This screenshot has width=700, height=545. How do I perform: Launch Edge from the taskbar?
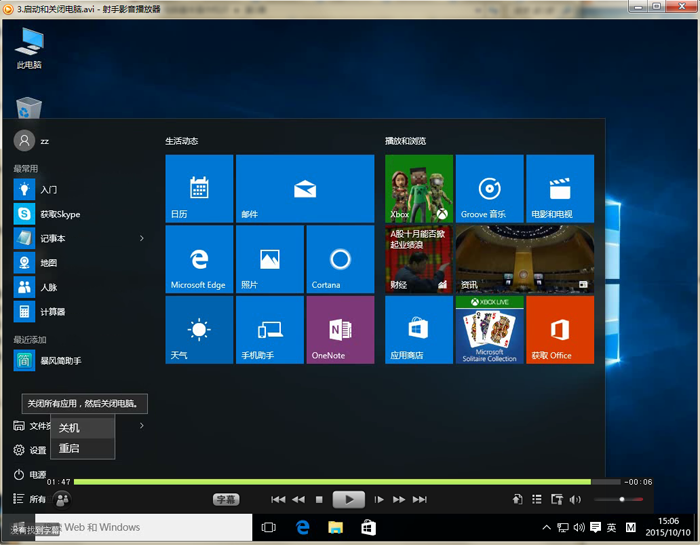point(302,527)
